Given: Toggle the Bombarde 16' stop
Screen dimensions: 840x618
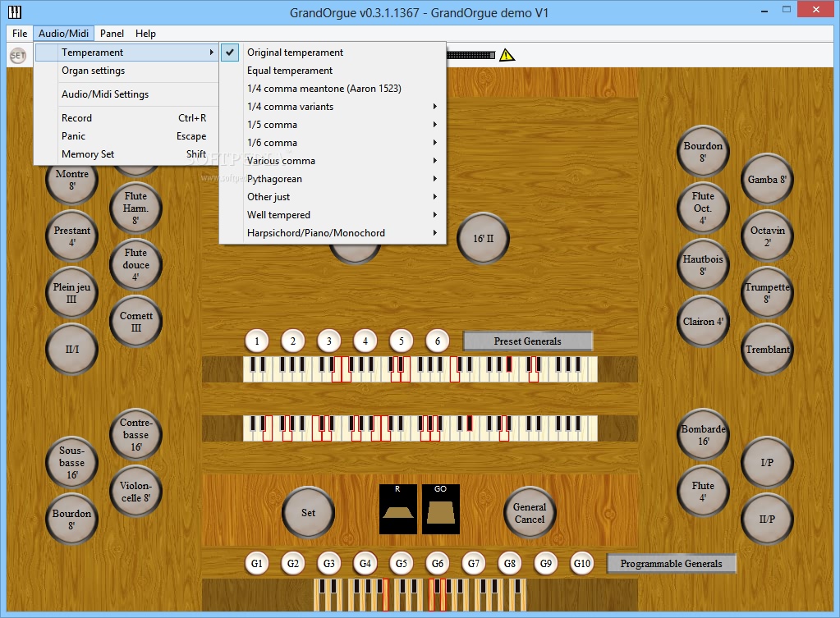Looking at the screenshot, I should 703,434.
